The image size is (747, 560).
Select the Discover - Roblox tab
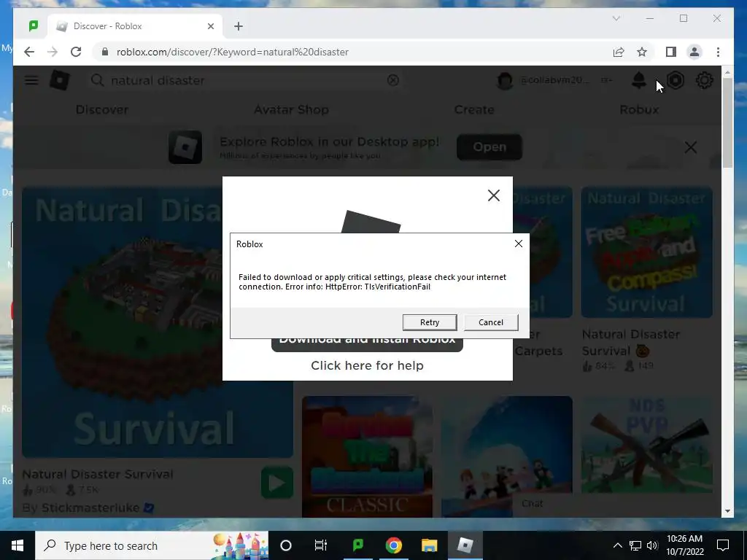coord(133,26)
